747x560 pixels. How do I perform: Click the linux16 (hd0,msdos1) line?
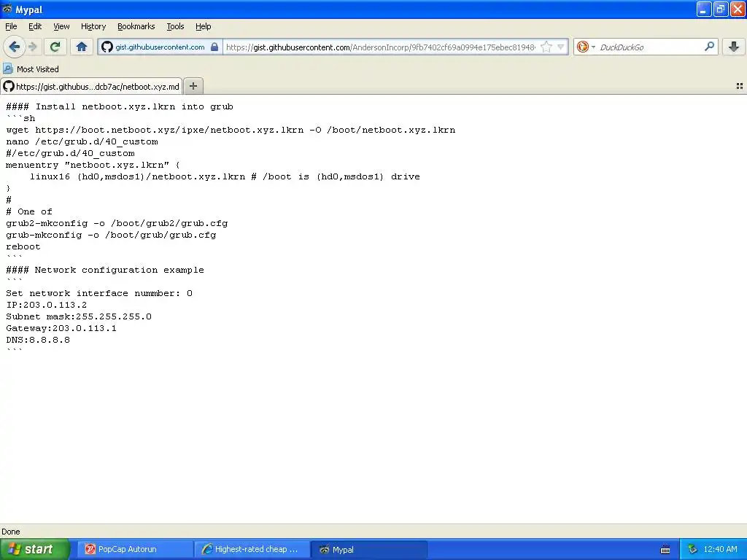225,176
